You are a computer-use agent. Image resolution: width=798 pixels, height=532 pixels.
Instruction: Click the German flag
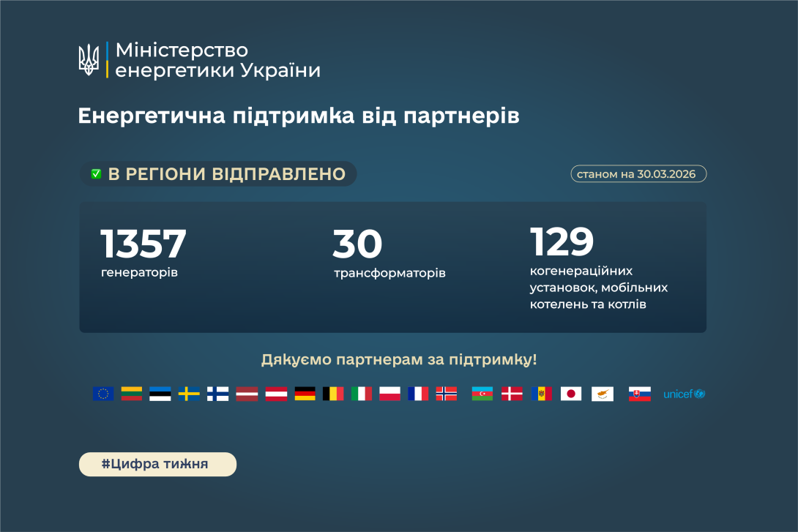[x=305, y=394]
